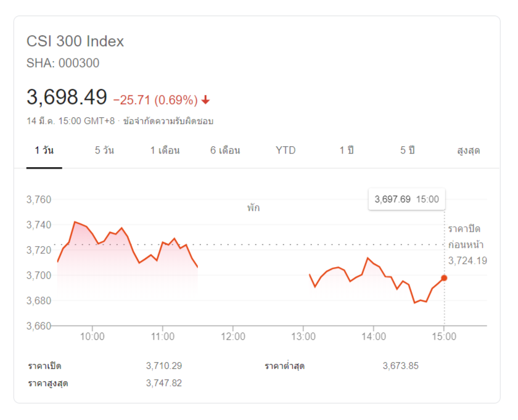518x420 pixels.
Task: Select the 1 วัน tab
Action: [x=44, y=150]
